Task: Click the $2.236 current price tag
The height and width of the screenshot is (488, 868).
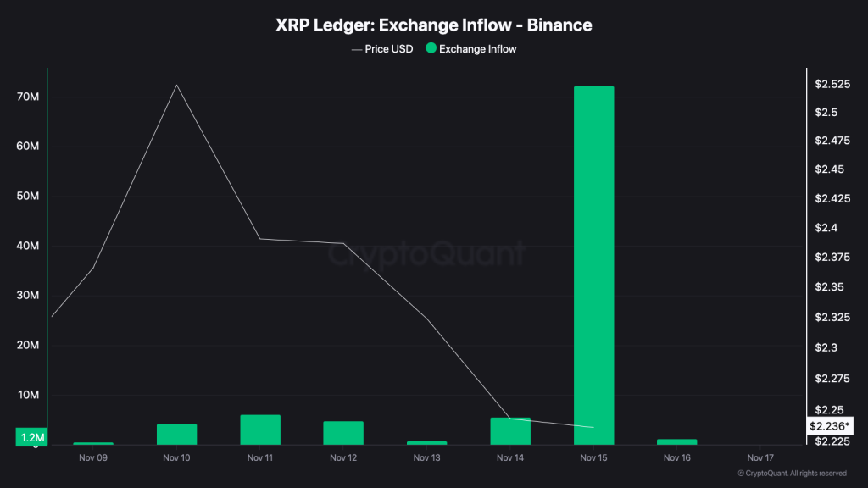Action: tap(830, 426)
